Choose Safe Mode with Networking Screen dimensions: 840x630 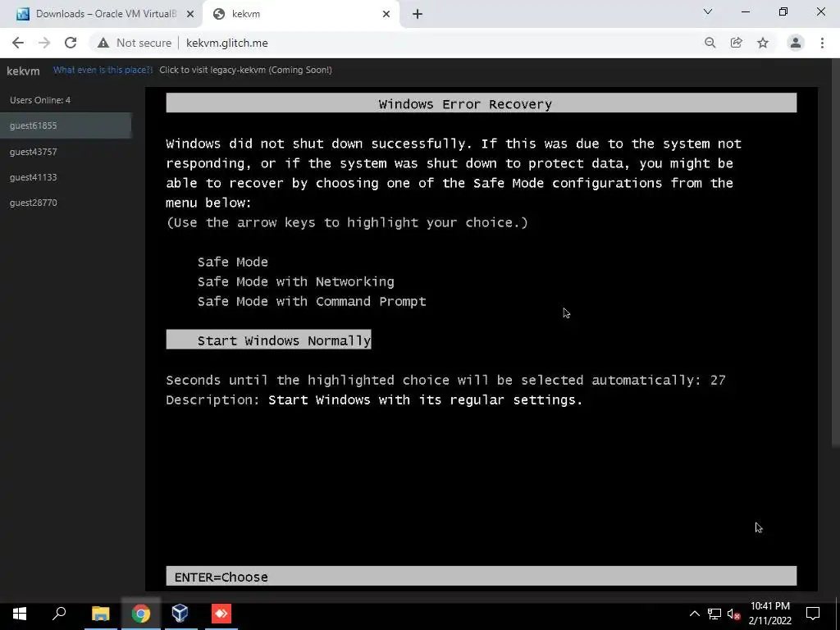tap(295, 282)
